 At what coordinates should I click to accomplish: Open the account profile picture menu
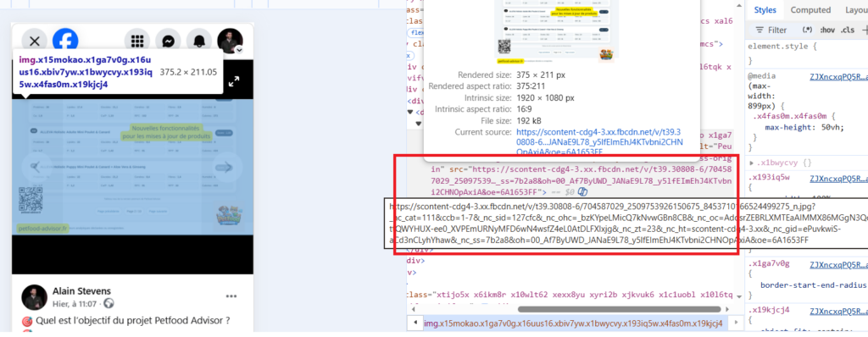click(230, 41)
